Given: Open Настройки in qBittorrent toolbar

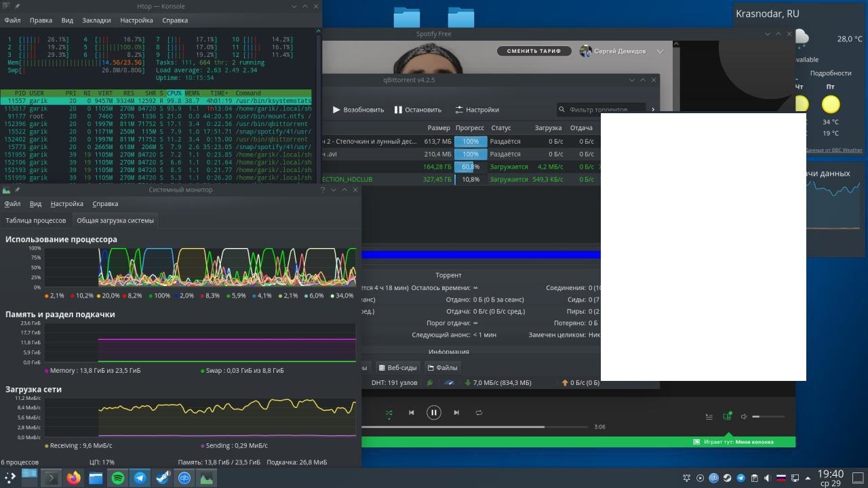Looking at the screenshot, I should 477,109.
